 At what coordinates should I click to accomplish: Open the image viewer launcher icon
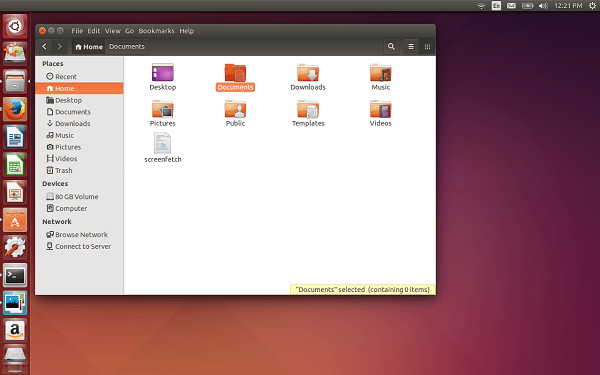point(15,303)
